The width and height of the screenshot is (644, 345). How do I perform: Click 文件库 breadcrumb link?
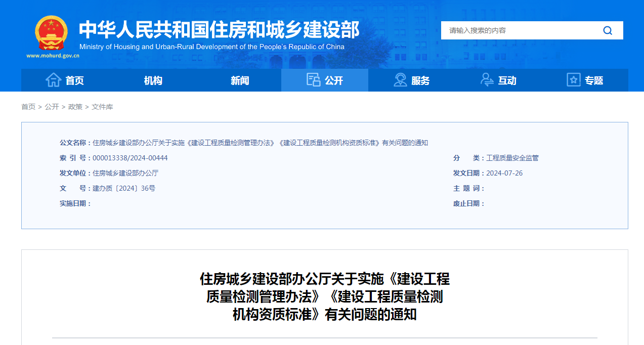[x=102, y=107]
